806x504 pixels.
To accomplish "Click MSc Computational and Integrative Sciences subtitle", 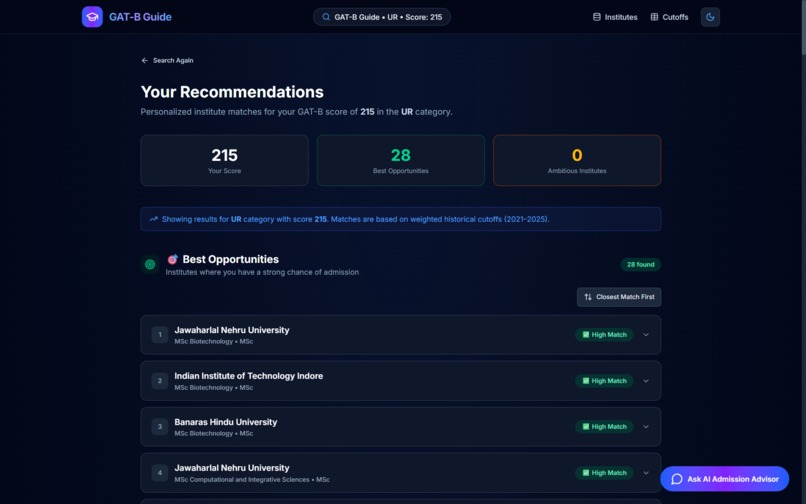I will pyautogui.click(x=252, y=480).
